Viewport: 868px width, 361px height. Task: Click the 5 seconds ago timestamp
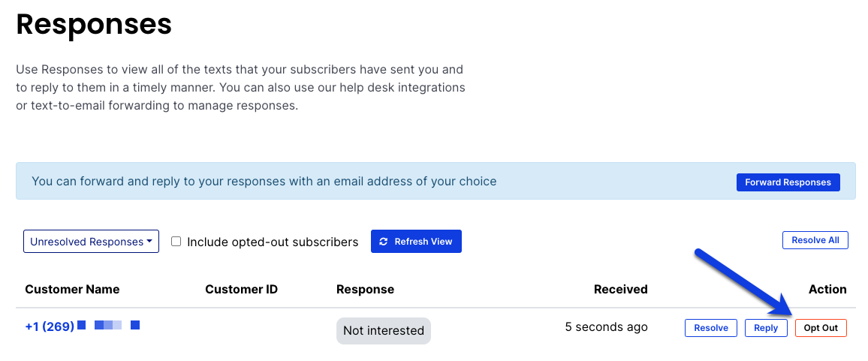pos(606,326)
